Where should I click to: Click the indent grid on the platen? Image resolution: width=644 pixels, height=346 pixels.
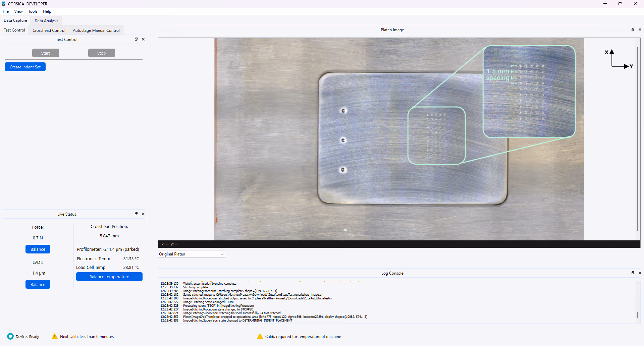tap(436, 135)
